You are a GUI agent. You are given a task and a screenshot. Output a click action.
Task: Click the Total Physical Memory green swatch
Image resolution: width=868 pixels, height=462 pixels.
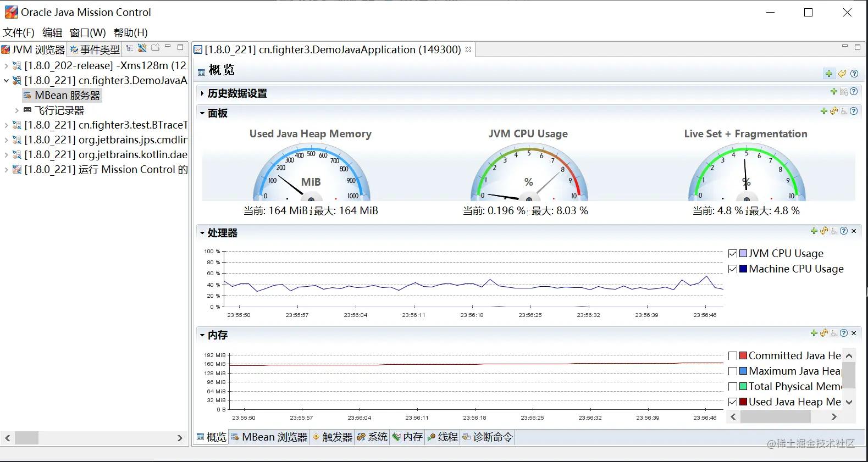pyautogui.click(x=743, y=386)
